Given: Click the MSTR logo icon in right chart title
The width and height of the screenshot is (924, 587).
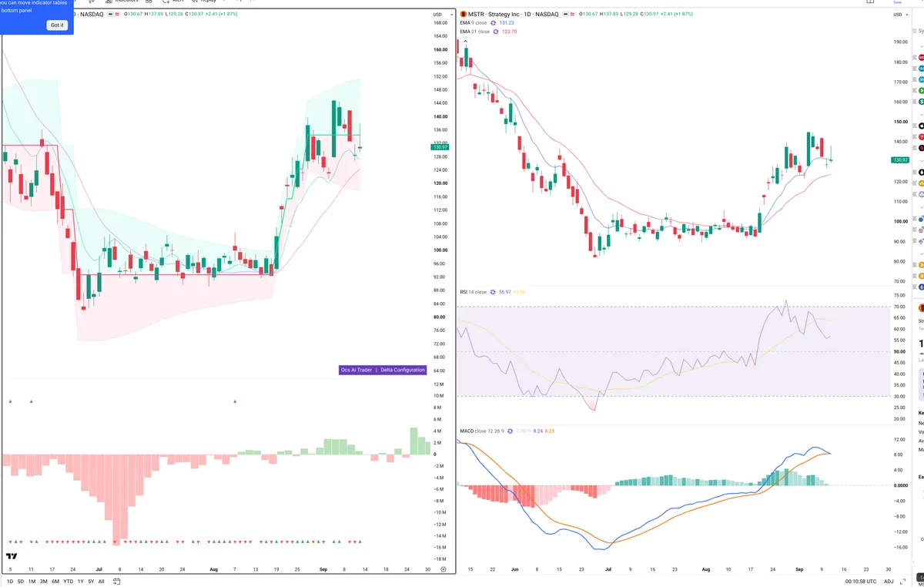Looking at the screenshot, I should tap(463, 15).
